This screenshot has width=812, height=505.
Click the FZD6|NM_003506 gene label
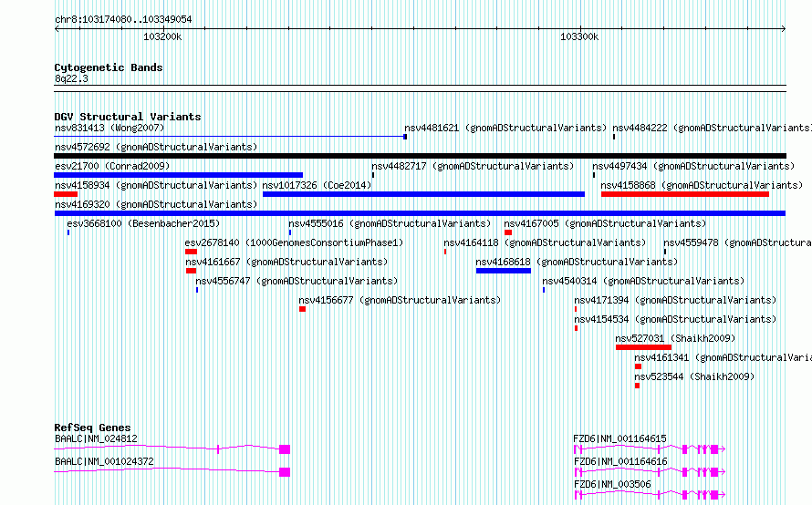click(x=612, y=485)
